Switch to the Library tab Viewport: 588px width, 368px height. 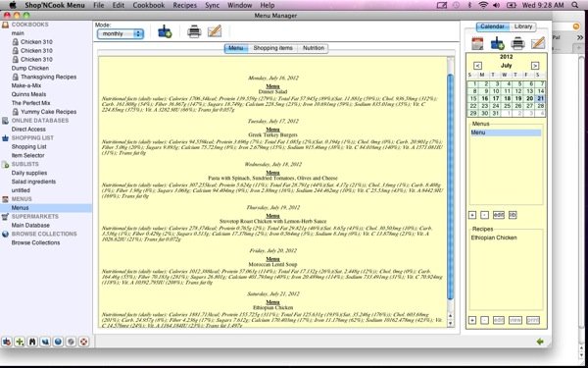(x=523, y=26)
